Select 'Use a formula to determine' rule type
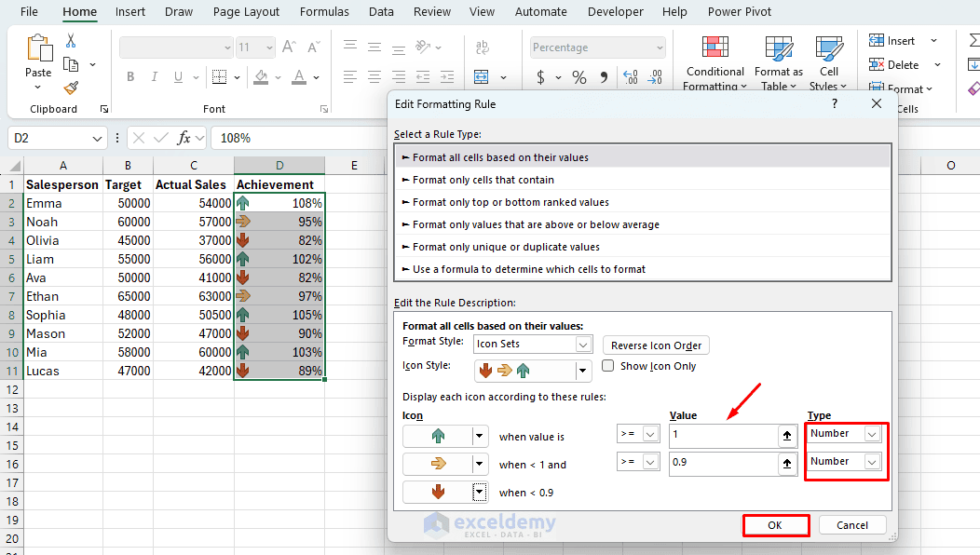This screenshot has width=980, height=555. [643, 269]
